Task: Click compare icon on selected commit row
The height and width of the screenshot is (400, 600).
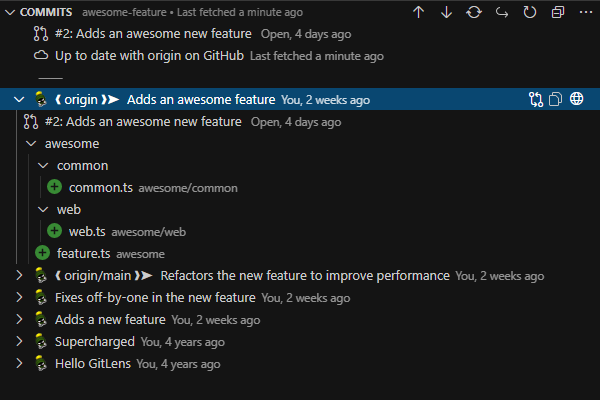Action: [x=536, y=99]
